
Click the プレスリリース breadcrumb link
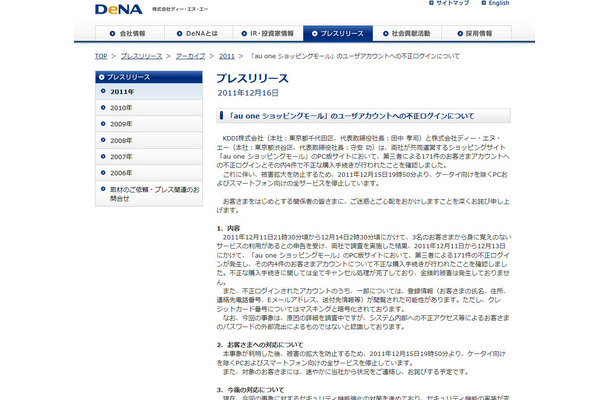(x=141, y=56)
